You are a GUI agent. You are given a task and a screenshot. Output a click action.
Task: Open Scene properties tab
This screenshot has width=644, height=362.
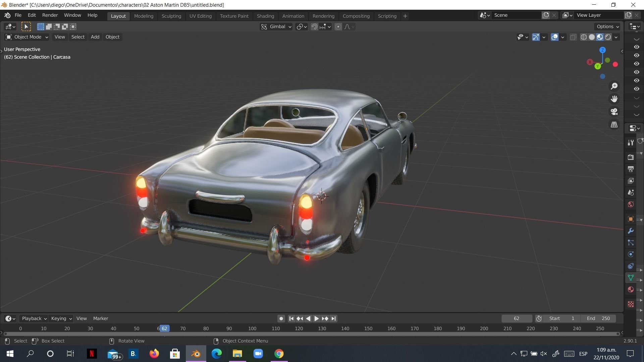coord(631,192)
